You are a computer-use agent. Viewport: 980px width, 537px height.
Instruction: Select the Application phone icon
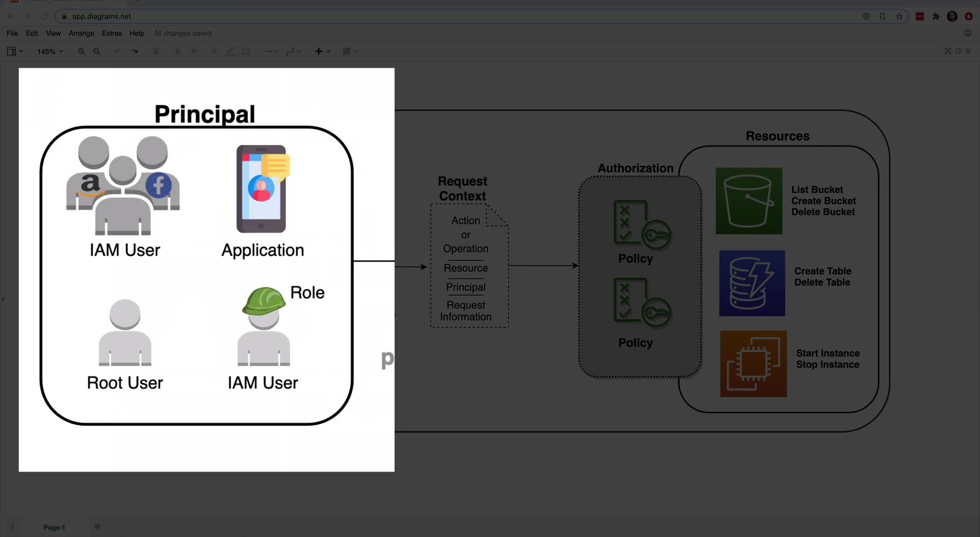262,189
